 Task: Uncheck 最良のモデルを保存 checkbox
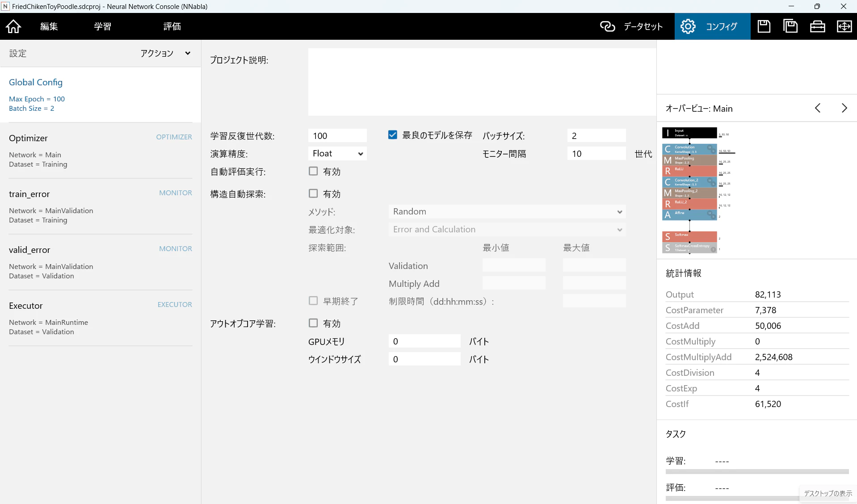pyautogui.click(x=392, y=135)
